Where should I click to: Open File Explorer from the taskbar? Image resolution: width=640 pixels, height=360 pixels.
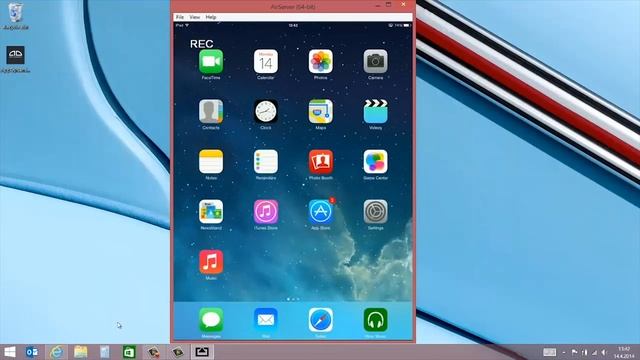coord(80,352)
